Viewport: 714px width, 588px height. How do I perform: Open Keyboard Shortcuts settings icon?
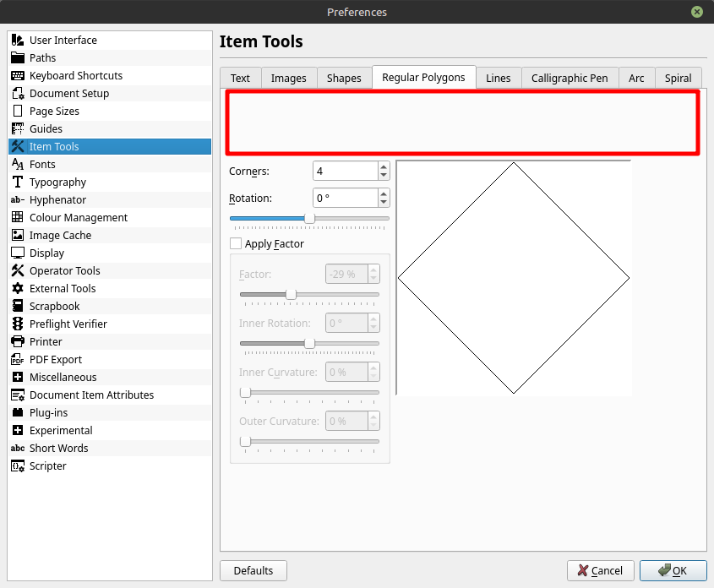click(x=18, y=76)
